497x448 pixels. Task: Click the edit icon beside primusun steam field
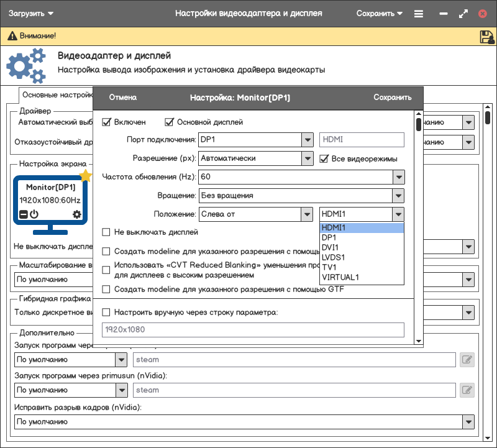click(x=467, y=390)
